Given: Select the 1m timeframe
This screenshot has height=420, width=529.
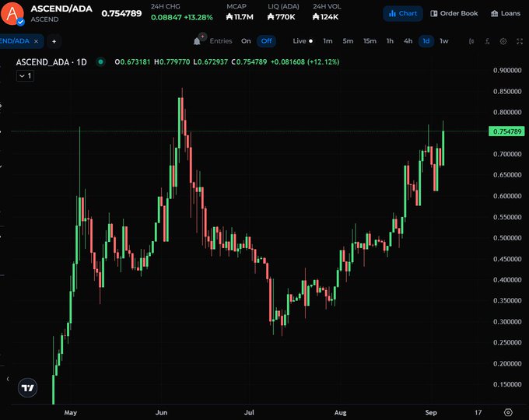Looking at the screenshot, I should click(x=328, y=41).
